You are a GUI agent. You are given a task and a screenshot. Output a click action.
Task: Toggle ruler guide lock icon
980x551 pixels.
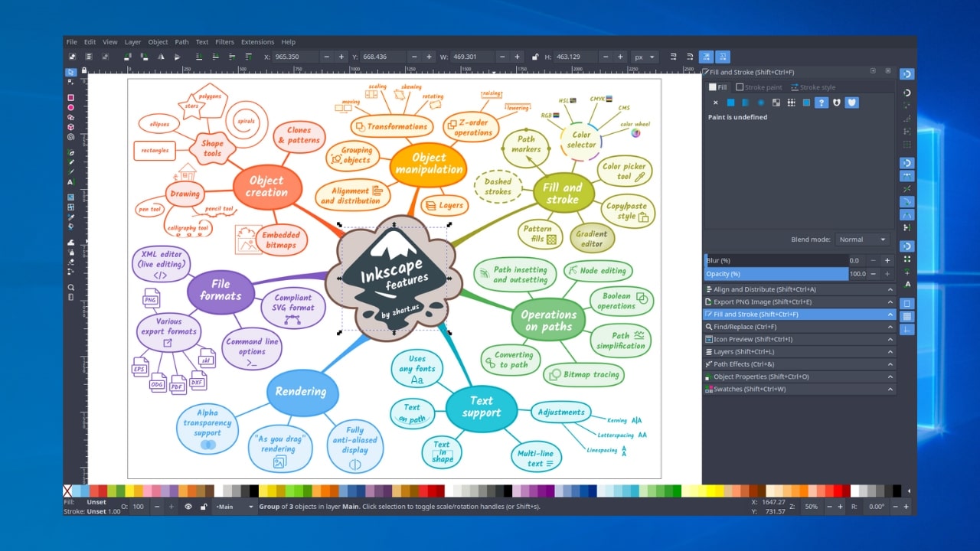84,70
